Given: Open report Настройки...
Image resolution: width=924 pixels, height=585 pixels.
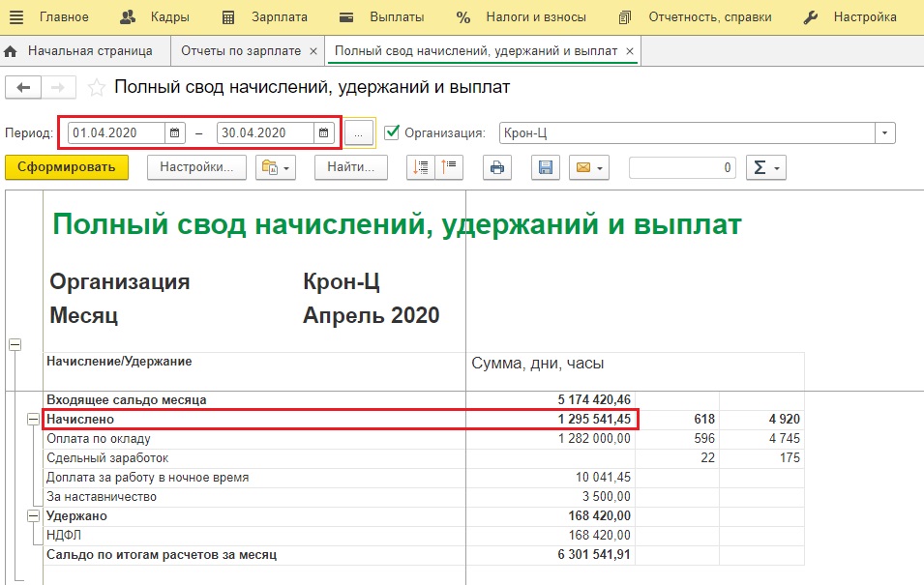Looking at the screenshot, I should pos(196,167).
